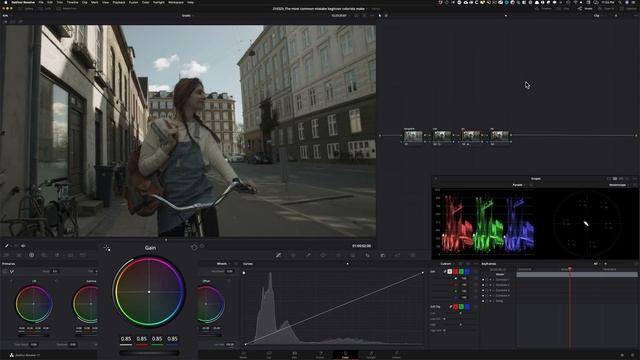Toggle the Soft Clip blue channel button
The width and height of the screenshot is (640, 360).
tap(467, 307)
